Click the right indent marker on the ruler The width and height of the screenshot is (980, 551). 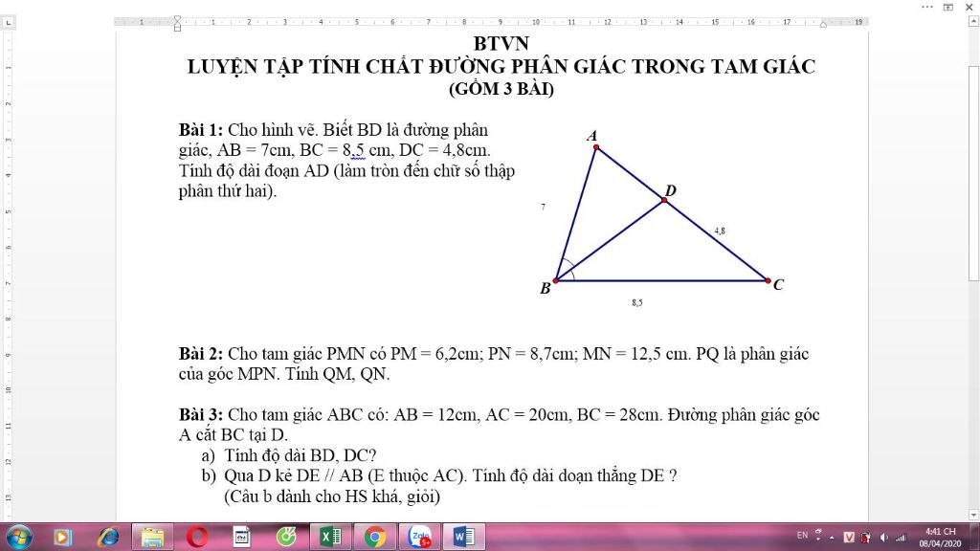coord(823,24)
